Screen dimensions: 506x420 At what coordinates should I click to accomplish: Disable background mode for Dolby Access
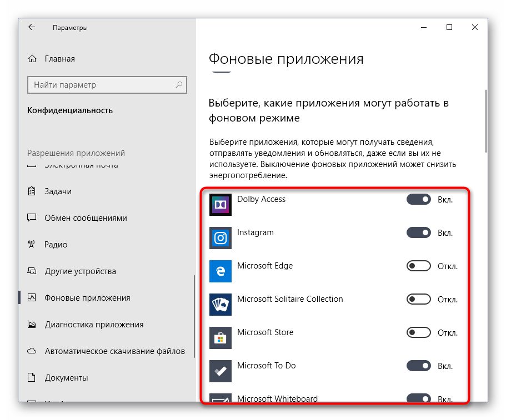coord(419,199)
